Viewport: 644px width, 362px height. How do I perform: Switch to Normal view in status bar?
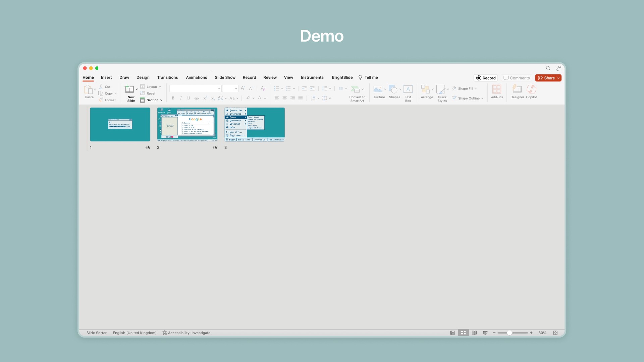pyautogui.click(x=452, y=333)
